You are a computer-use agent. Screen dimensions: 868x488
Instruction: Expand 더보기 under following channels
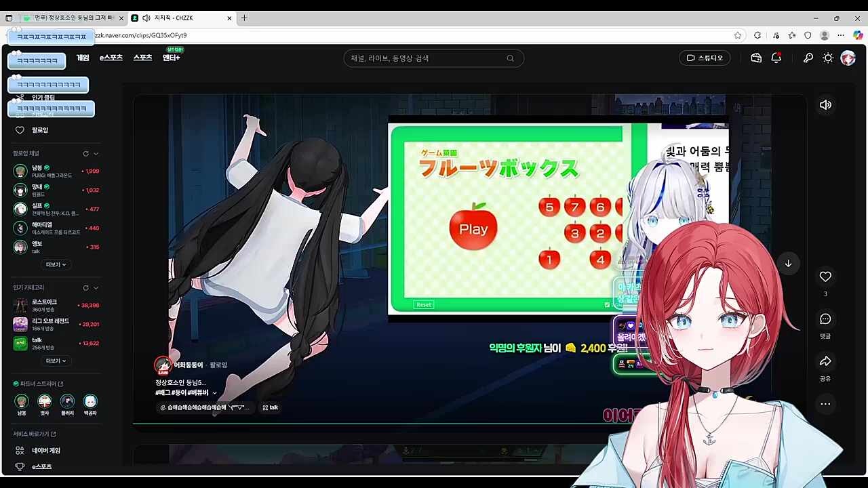click(x=56, y=264)
